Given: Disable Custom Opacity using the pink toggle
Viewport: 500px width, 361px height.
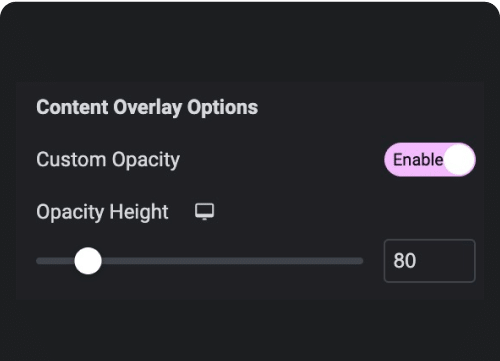Looking at the screenshot, I should [x=430, y=160].
